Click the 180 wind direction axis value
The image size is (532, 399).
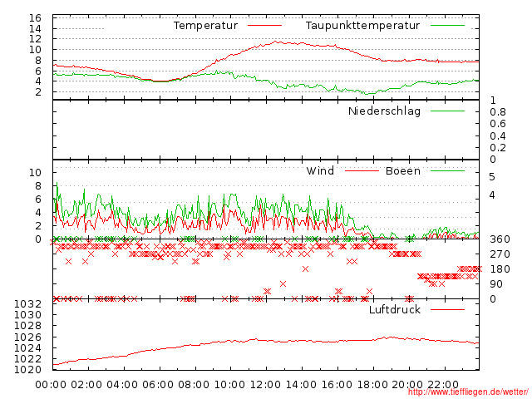tap(500, 269)
